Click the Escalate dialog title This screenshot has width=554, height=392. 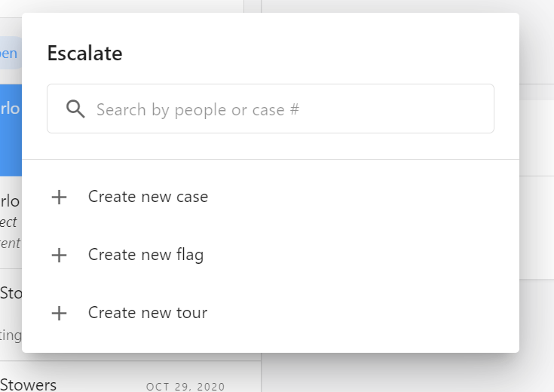[x=84, y=54]
